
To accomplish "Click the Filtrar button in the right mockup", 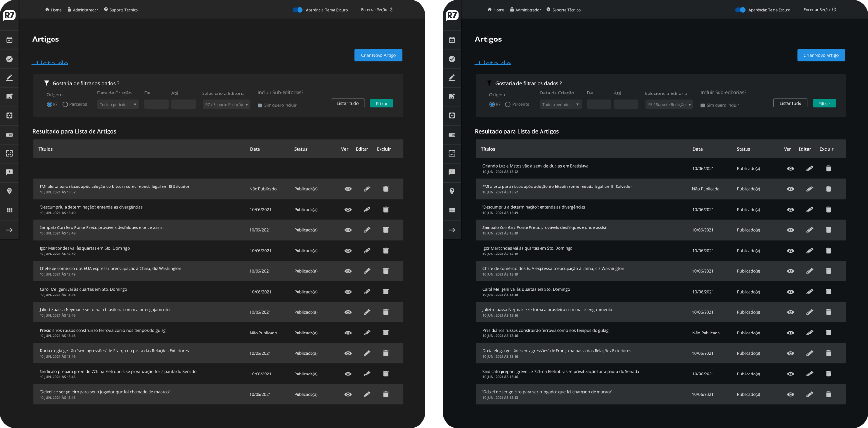I will 825,103.
